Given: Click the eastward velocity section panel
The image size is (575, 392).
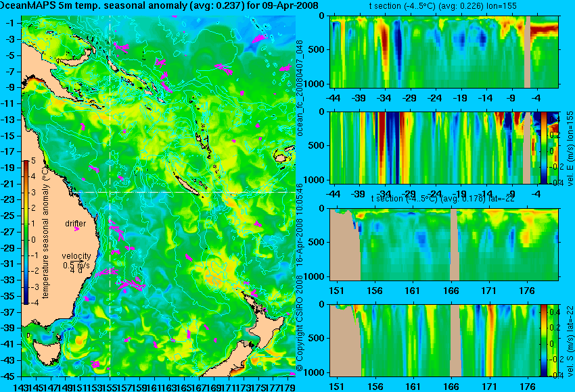Looking at the screenshot, I should [x=435, y=147].
